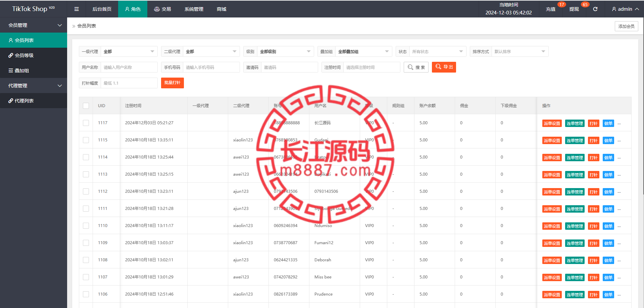The height and width of the screenshot is (308, 644).
Task: Click 连单管理 for UID 1106
Action: (x=575, y=295)
